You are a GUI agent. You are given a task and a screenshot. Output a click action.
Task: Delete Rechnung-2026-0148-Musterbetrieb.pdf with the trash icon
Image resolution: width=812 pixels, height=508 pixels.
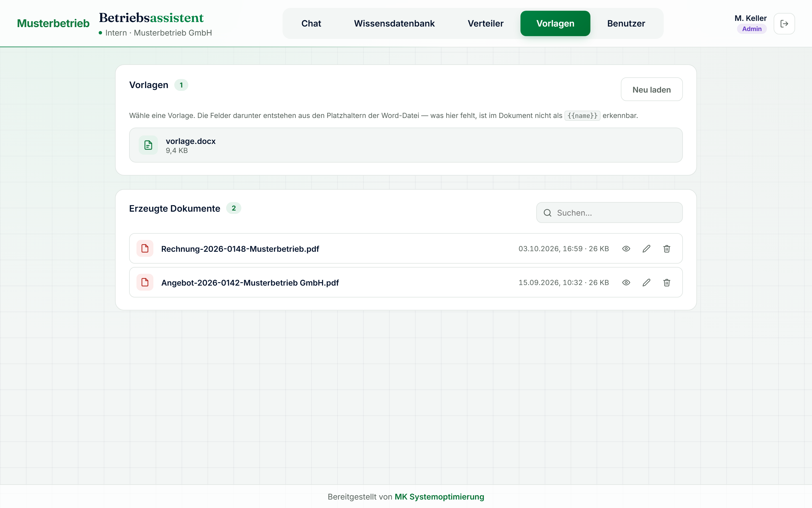click(x=667, y=249)
